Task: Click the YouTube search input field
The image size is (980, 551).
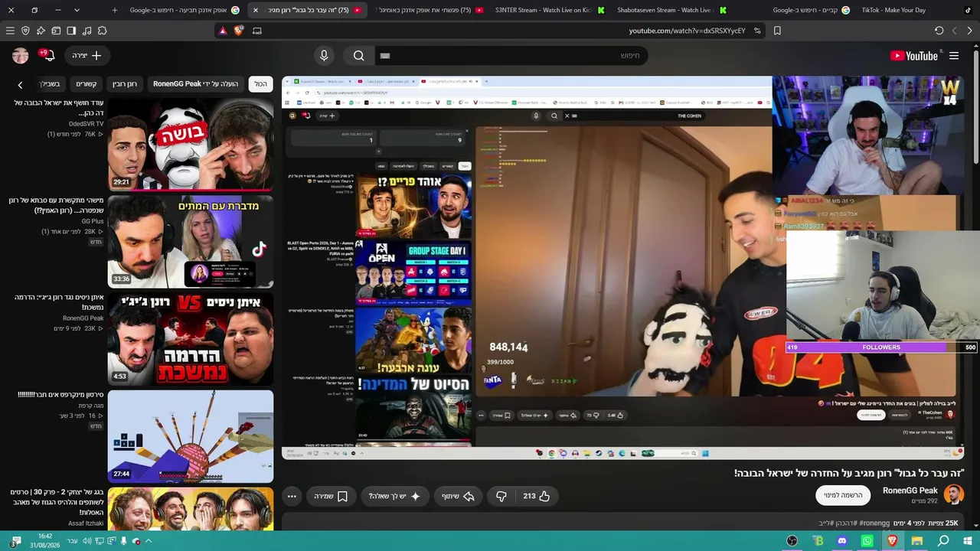Action: (x=511, y=55)
